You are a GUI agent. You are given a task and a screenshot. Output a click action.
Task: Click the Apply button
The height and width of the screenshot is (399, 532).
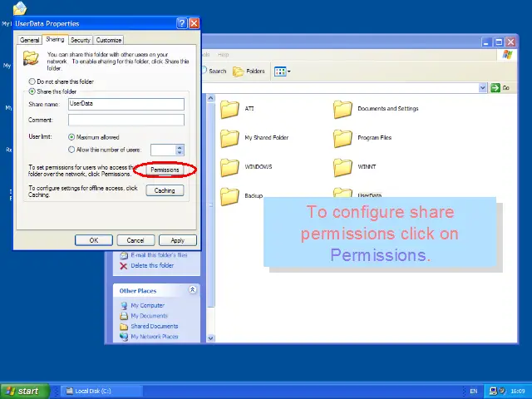(178, 240)
